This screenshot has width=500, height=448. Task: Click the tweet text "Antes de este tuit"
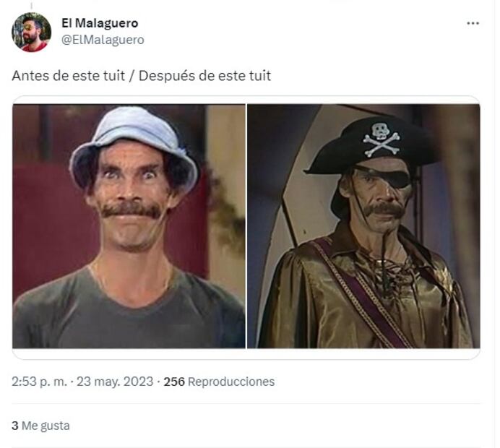tap(68, 76)
